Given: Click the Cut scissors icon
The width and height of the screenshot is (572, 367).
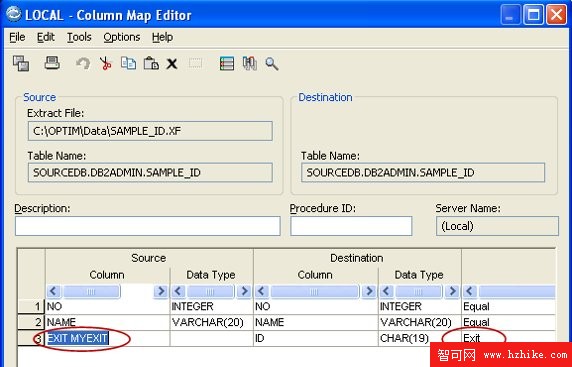Looking at the screenshot, I should [105, 64].
